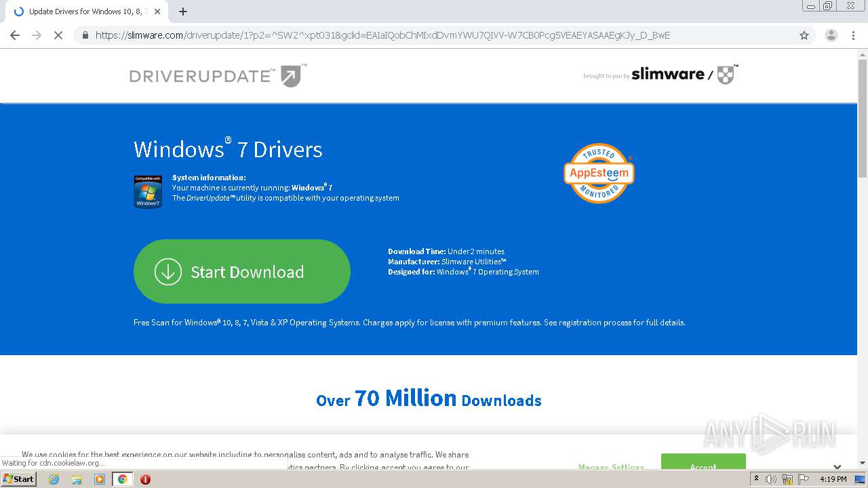Open media player taskbar icon

point(100,479)
